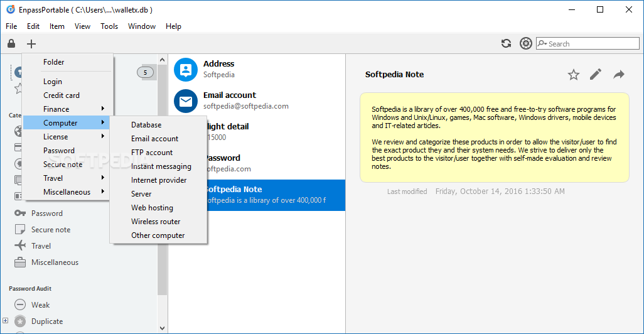
Task: Click the Weak password audit icon
Action: click(x=19, y=305)
